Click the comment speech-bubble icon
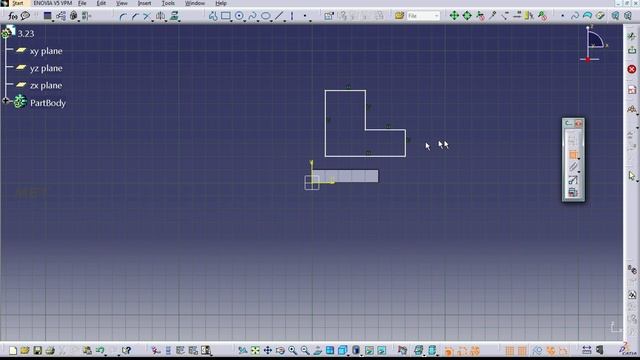This screenshot has width=640, height=360. (x=25, y=16)
